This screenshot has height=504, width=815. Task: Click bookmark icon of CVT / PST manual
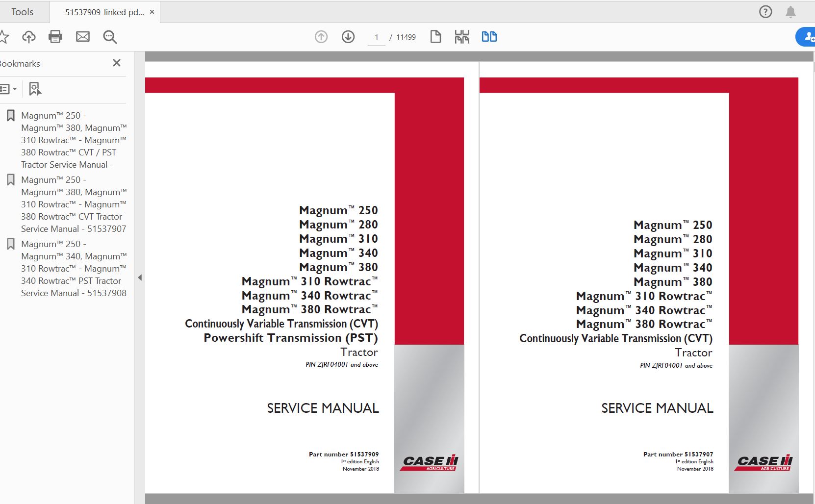coord(11,116)
